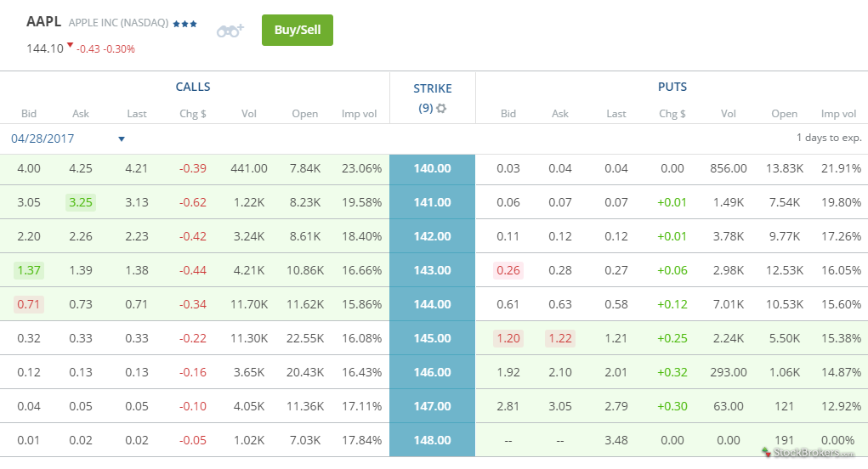Click highlighted put bid 0.26
This screenshot has height=469, width=868.
pyautogui.click(x=508, y=270)
